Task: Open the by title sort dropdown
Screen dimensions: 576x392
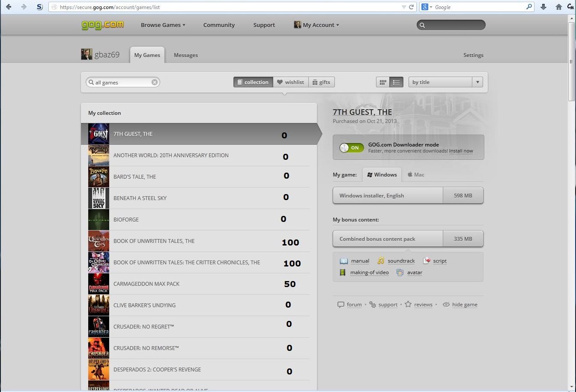Action: (445, 82)
